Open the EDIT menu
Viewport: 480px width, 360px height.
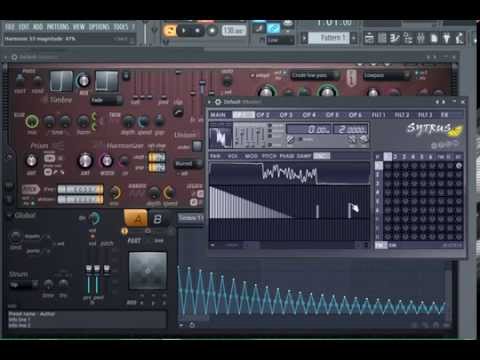(x=24, y=27)
